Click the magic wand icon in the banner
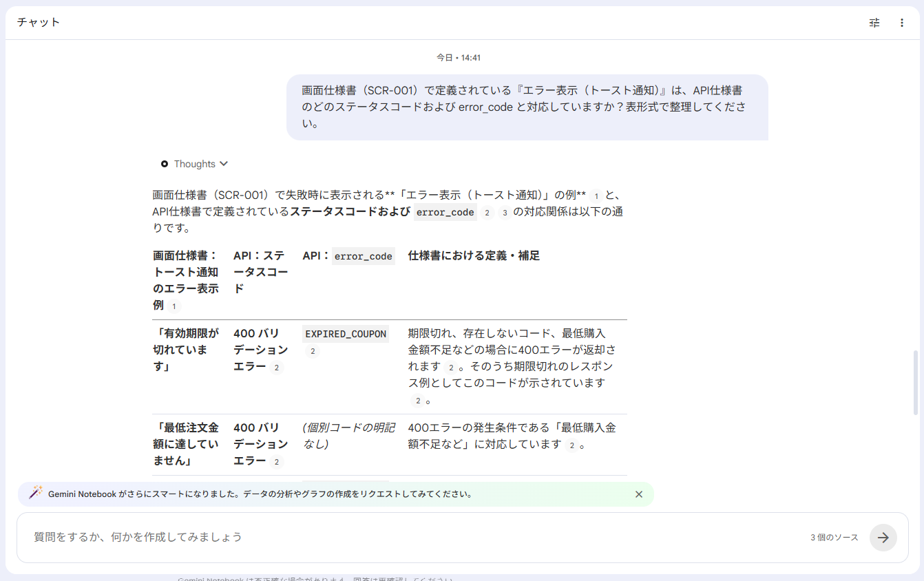 pyautogui.click(x=36, y=493)
